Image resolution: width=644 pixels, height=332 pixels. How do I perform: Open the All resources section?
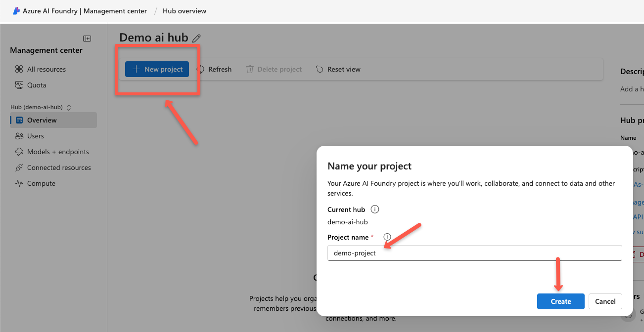46,69
